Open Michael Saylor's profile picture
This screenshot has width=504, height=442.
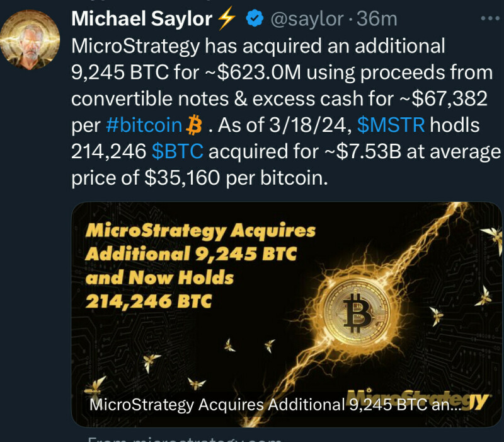coord(30,38)
